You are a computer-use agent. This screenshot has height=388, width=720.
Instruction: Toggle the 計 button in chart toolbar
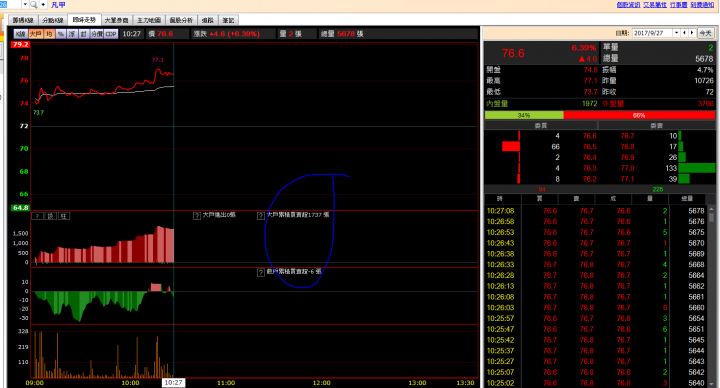[84, 34]
